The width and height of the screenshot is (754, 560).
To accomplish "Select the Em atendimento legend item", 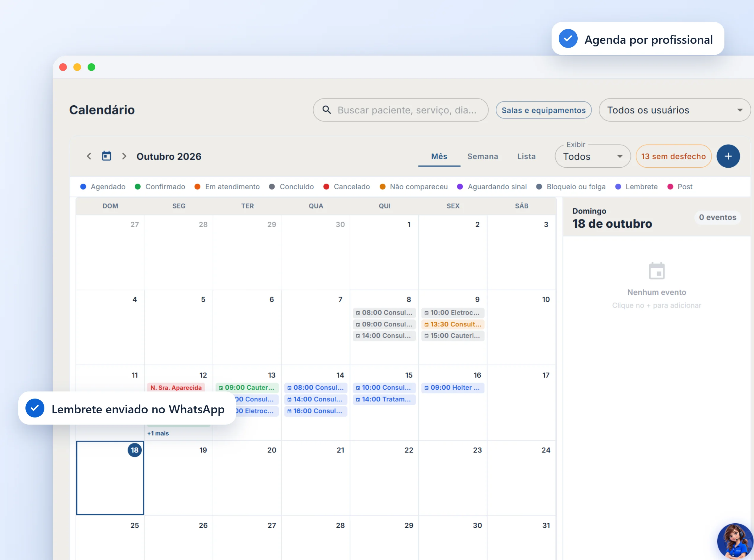I will click(x=227, y=187).
